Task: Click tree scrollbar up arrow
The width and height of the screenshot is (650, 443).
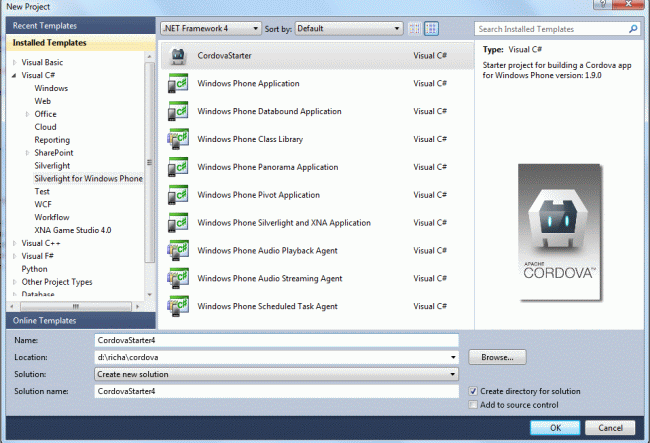Action: 149,56
